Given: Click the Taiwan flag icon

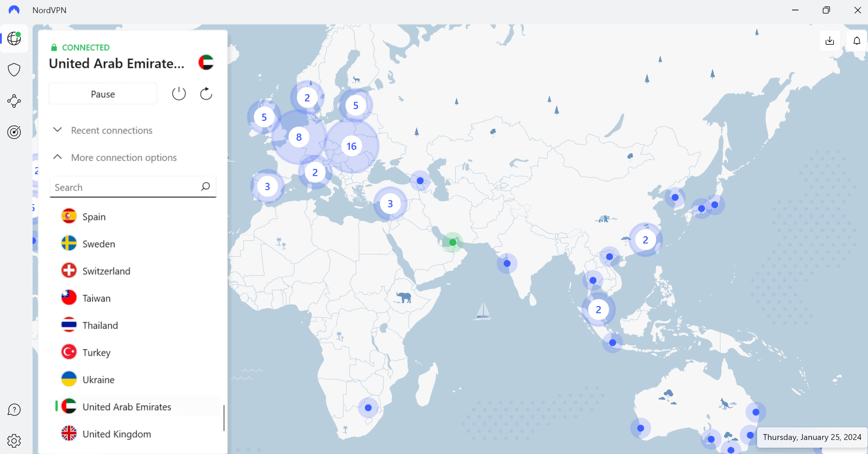Looking at the screenshot, I should [x=69, y=298].
